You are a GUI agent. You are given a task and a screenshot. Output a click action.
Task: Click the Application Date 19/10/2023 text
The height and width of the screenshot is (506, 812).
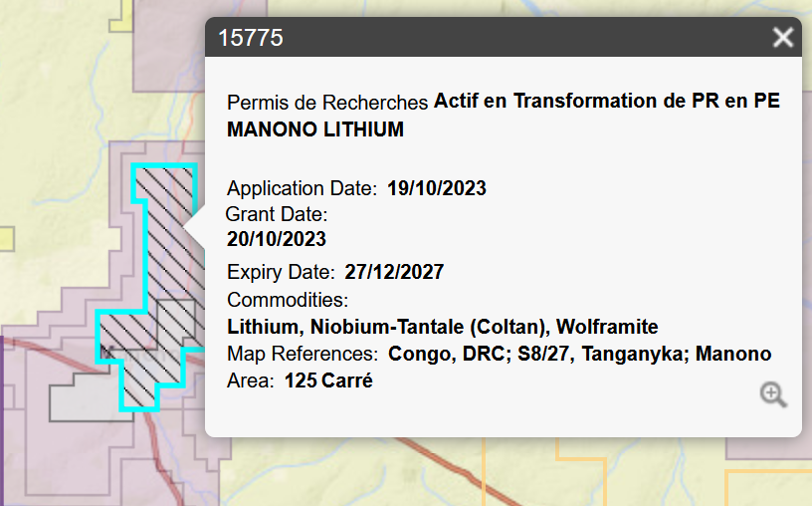click(437, 188)
